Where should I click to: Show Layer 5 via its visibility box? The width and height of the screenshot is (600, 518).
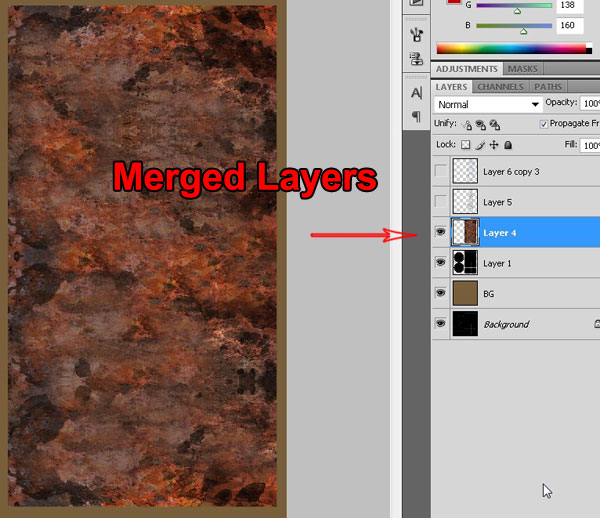coord(441,202)
